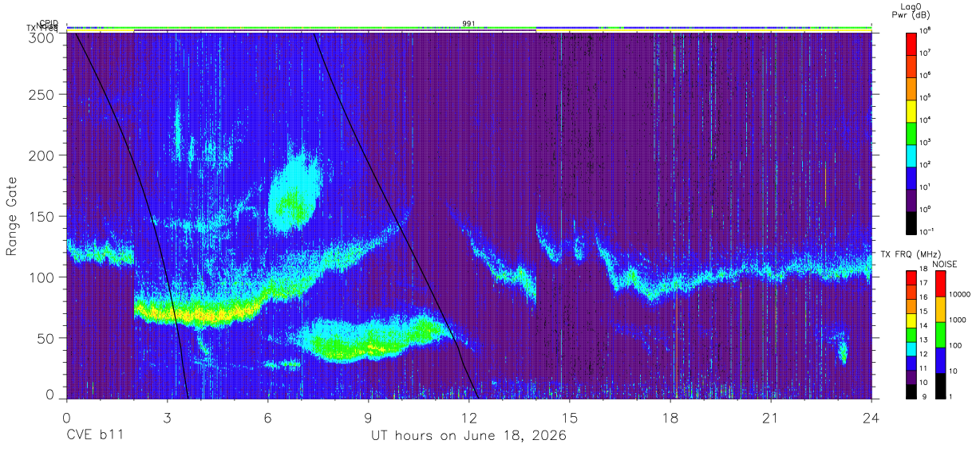Click the 10^5 label on the power color bar
This screenshot has width=980, height=452.
pyautogui.click(x=925, y=98)
